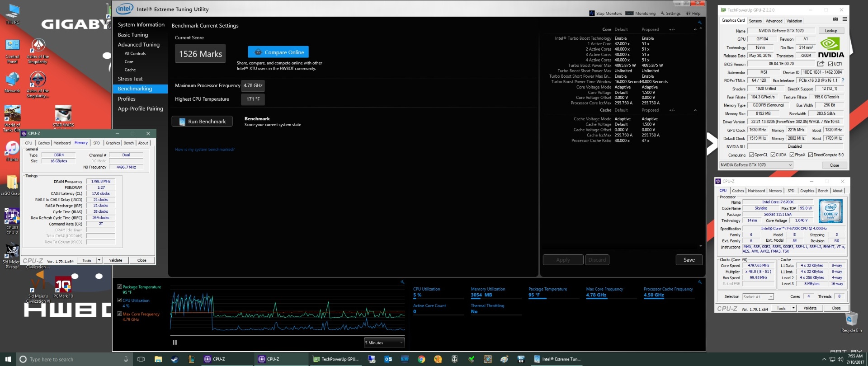Open XTU Settings wrench

pyautogui.click(x=670, y=13)
